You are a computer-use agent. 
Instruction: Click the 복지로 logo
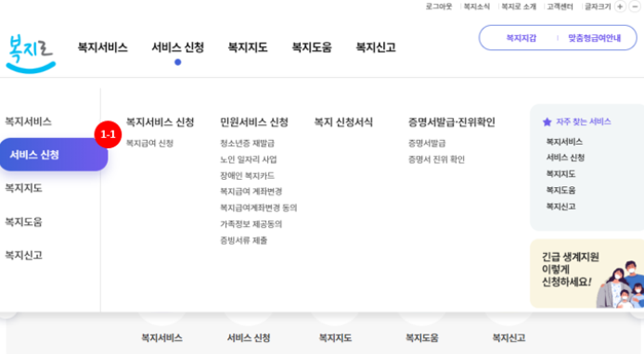(31, 54)
